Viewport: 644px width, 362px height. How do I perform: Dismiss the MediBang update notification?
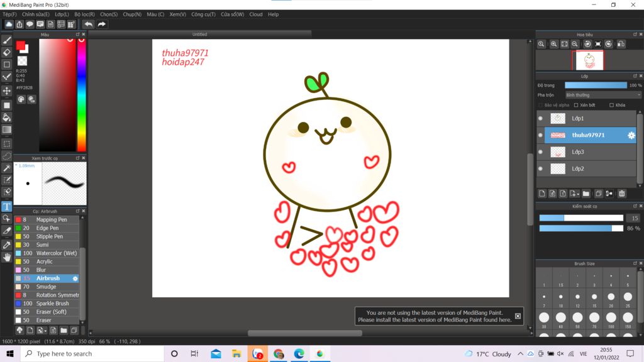coord(518,316)
